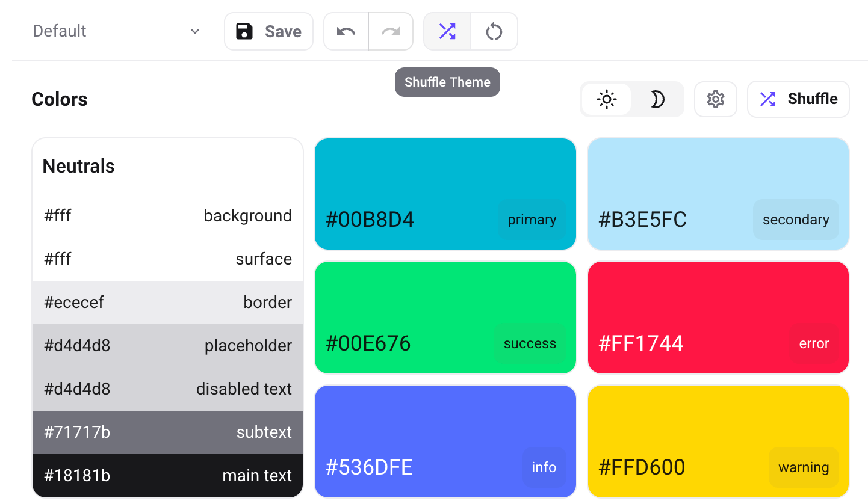Select the secondary color swatch #B3E5FC
The height and width of the screenshot is (504, 868).
tap(718, 194)
